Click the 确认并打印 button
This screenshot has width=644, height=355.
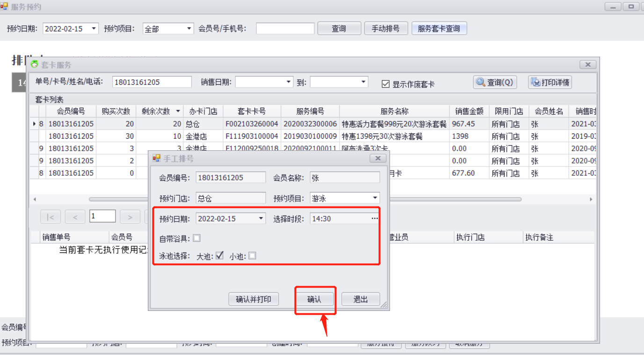(253, 299)
